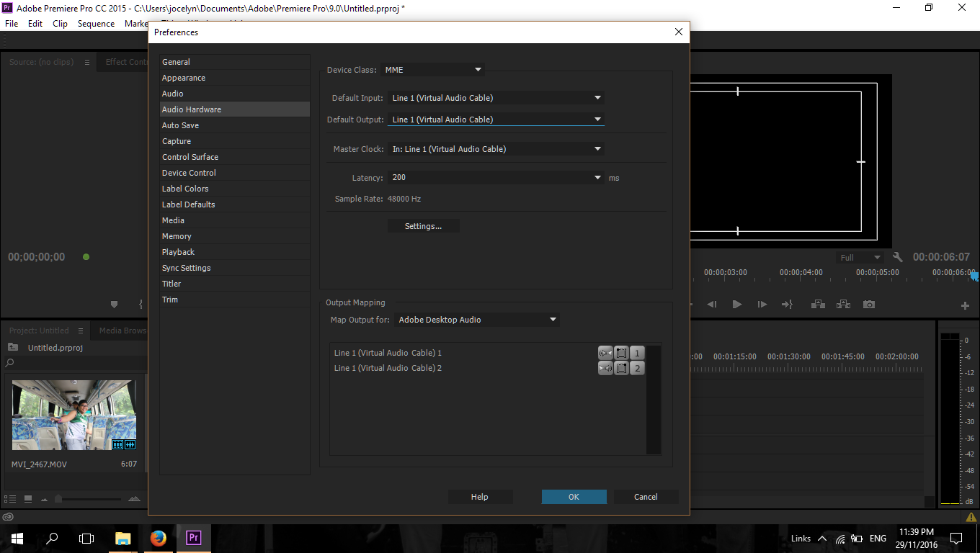Open the Map Output for dropdown
980x553 pixels.
coord(477,320)
